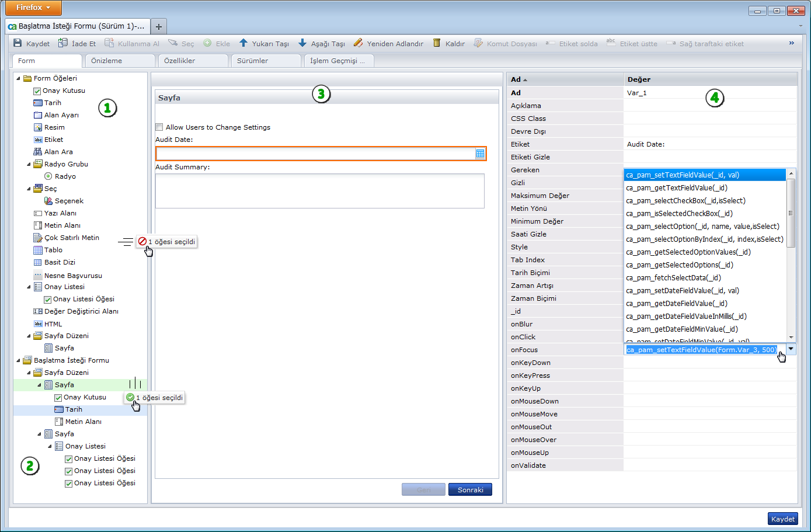
Task: Open the Özellikler tab
Action: [180, 61]
